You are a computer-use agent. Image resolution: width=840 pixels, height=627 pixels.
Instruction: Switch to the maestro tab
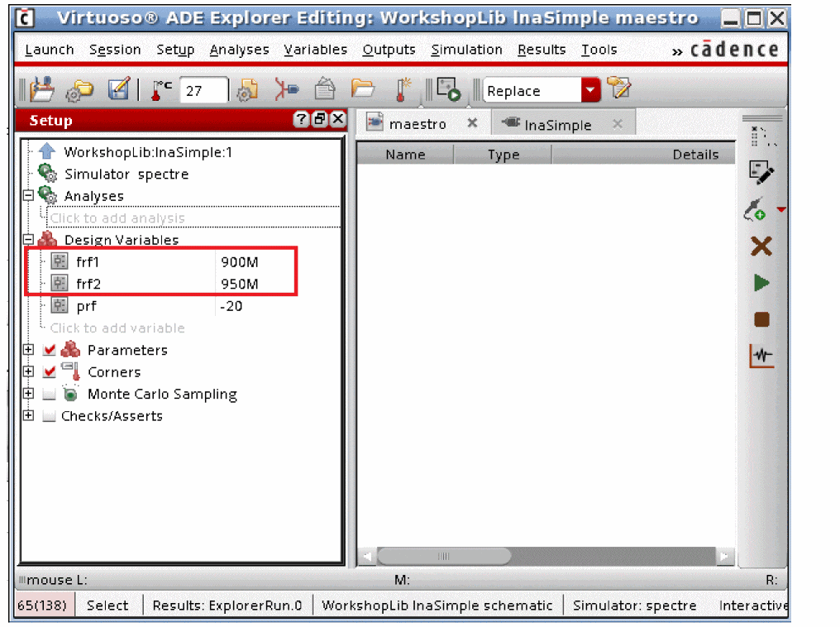pos(418,124)
